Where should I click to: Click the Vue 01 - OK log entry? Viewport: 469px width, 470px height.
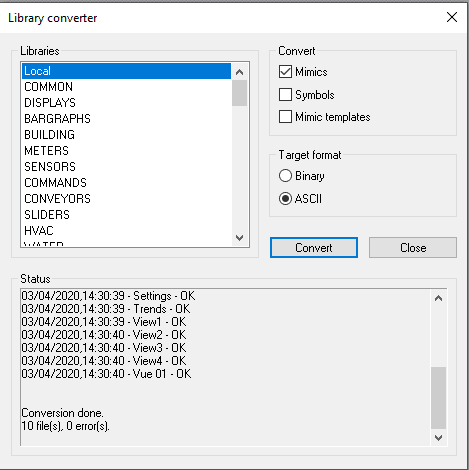pos(106,374)
